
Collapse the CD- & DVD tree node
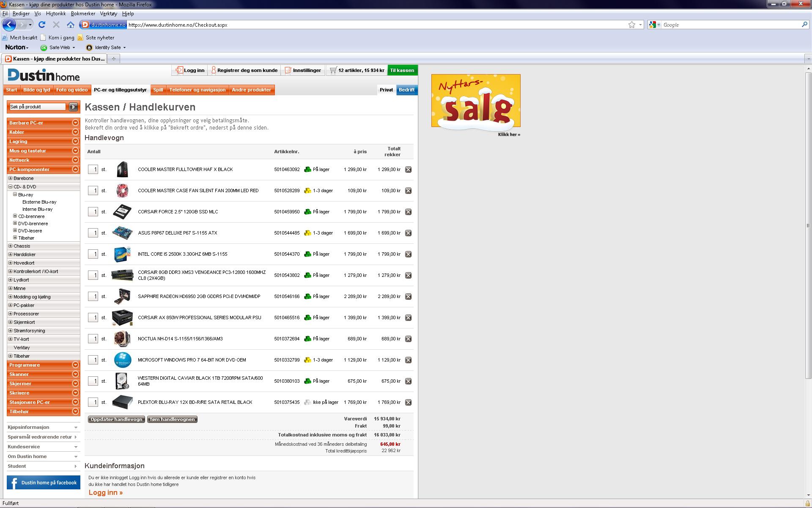pos(11,187)
